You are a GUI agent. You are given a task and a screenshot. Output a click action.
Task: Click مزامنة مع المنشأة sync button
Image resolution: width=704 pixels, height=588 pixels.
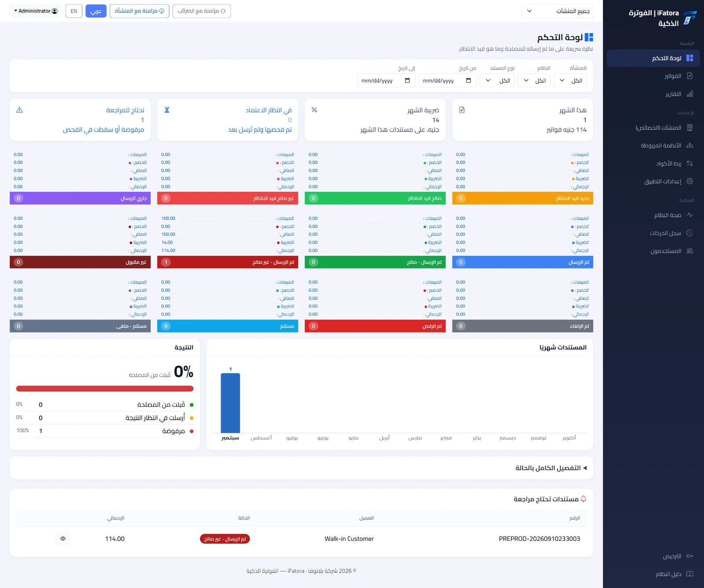point(139,11)
